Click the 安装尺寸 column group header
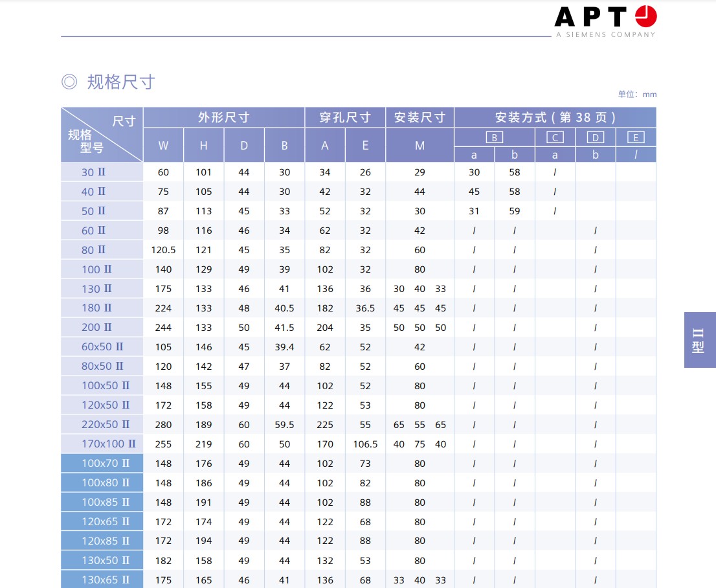This screenshot has height=588, width=716. pyautogui.click(x=420, y=117)
